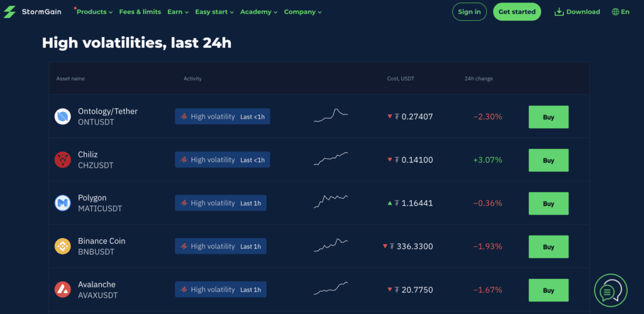
Task: Open the Binance Coin sparkline chart
Action: 331,245
